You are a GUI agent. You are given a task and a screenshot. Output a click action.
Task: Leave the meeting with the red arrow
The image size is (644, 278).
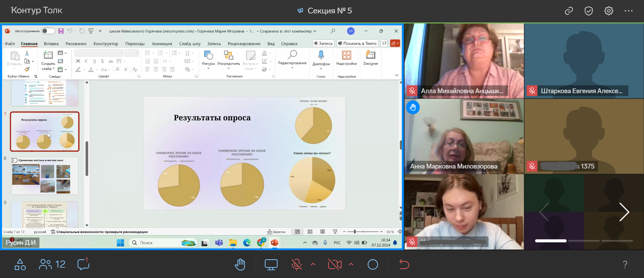coord(404,265)
